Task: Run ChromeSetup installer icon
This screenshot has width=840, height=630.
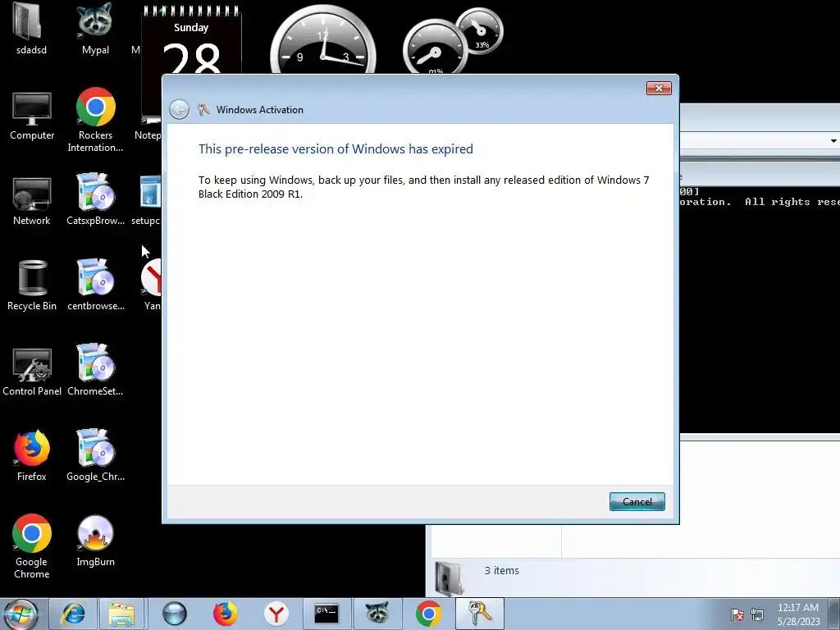Action: point(95,370)
